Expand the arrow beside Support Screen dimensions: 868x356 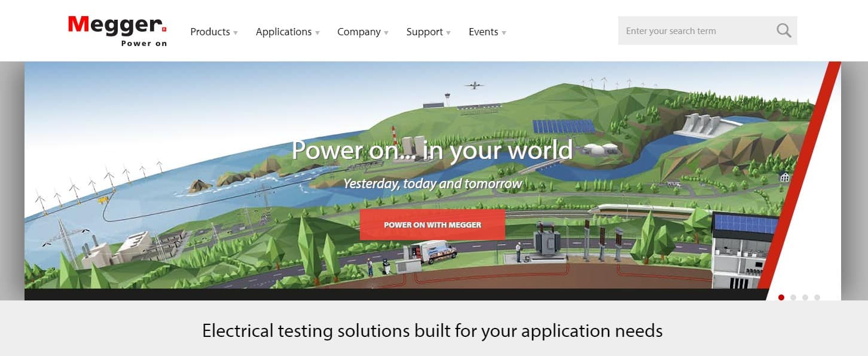(448, 33)
